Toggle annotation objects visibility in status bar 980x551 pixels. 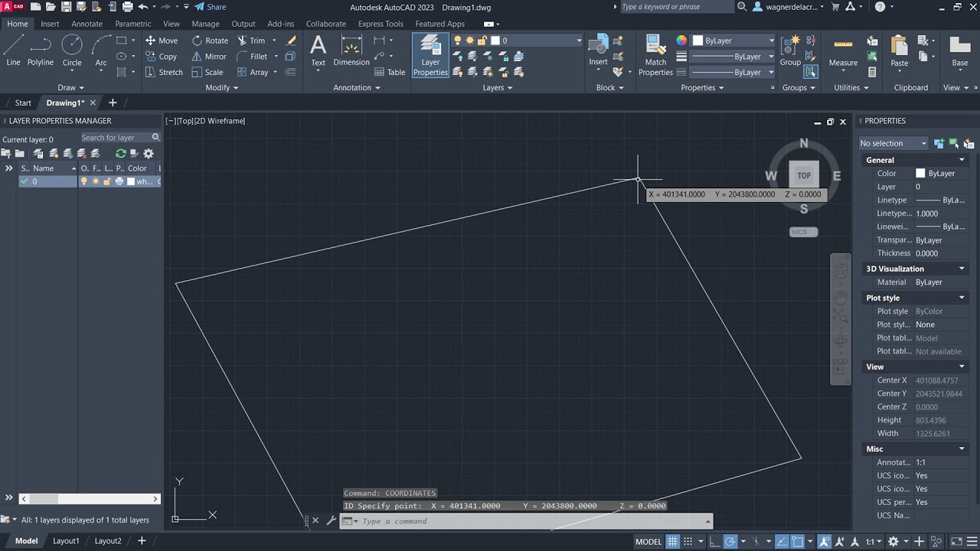[x=825, y=541]
